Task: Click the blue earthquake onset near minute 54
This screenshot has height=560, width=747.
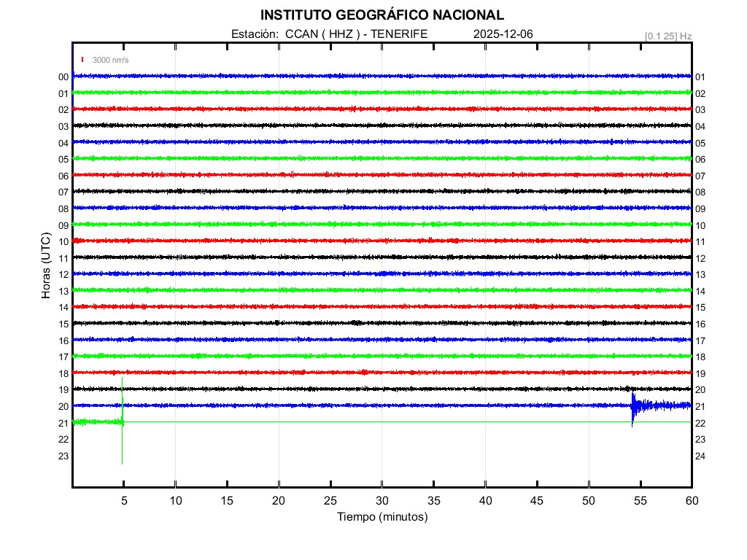Action: pyautogui.click(x=632, y=405)
